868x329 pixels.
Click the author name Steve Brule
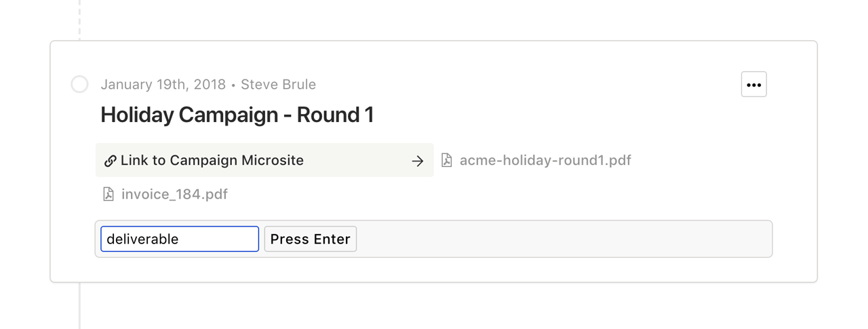point(279,84)
